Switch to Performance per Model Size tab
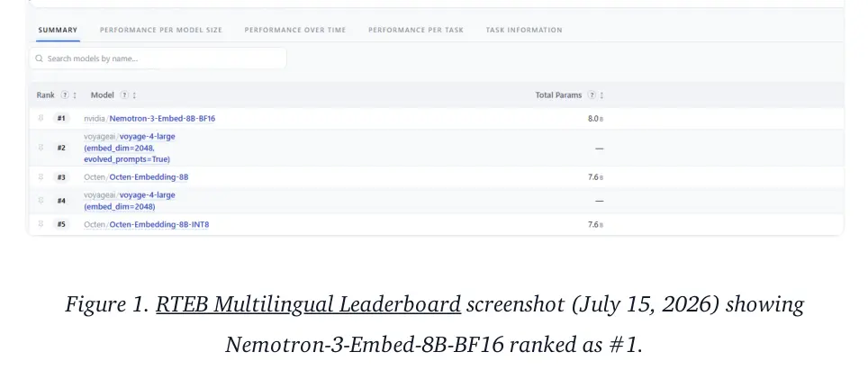Image resolution: width=868 pixels, height=379 pixels. [x=160, y=30]
